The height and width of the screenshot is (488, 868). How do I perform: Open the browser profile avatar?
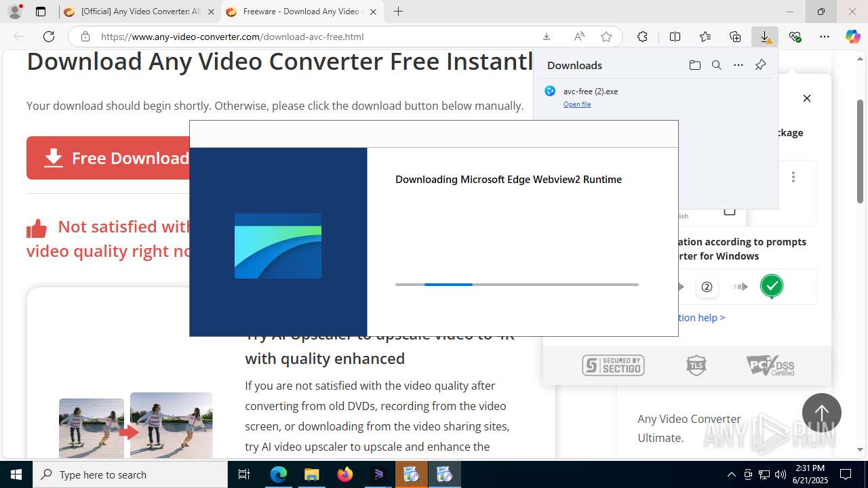(x=15, y=12)
